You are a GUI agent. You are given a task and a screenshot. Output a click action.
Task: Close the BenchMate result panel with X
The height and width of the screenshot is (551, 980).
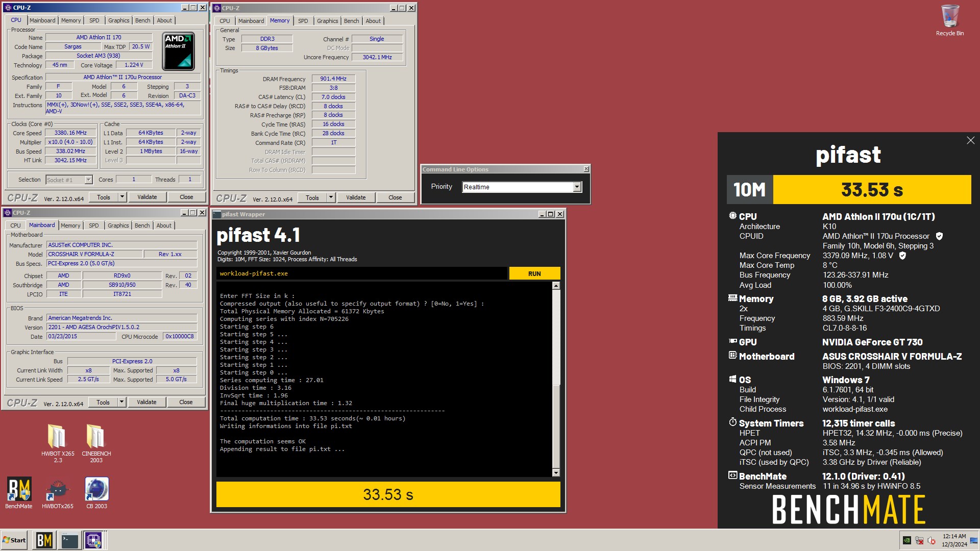point(970,140)
